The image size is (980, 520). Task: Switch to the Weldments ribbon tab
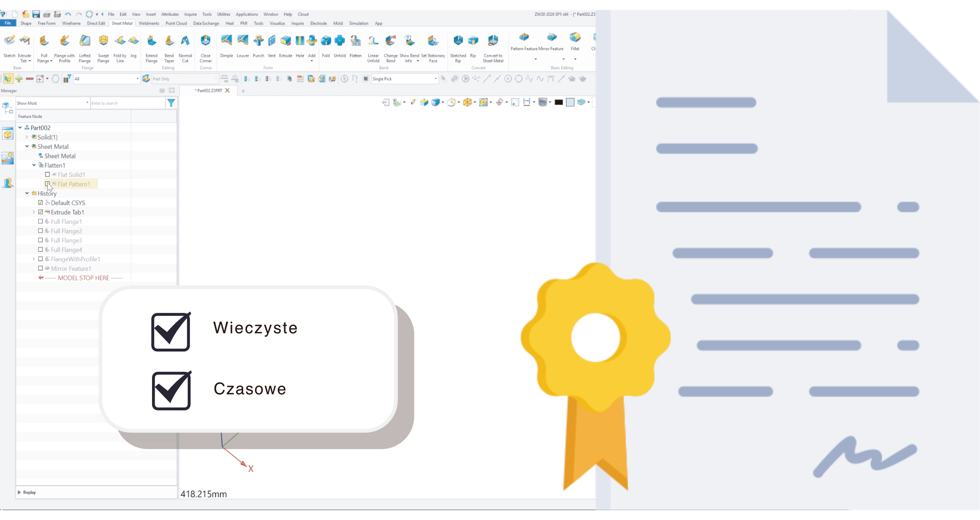(x=149, y=23)
